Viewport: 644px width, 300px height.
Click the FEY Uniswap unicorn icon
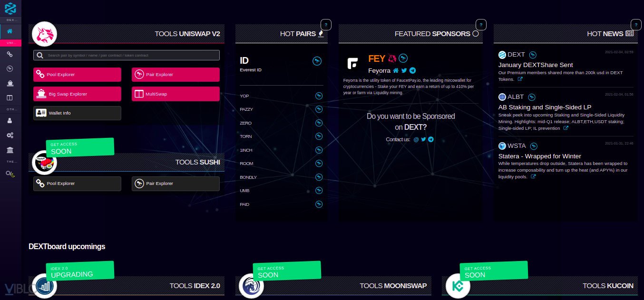coord(392,58)
